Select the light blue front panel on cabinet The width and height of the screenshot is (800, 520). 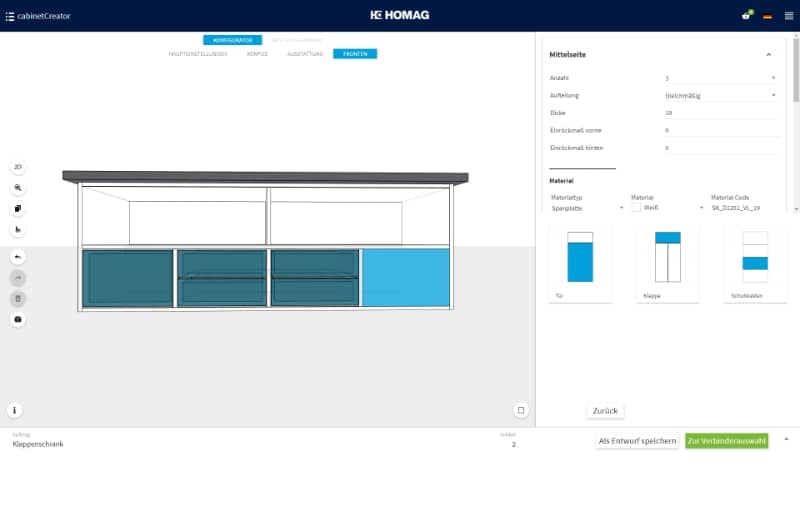coord(406,278)
